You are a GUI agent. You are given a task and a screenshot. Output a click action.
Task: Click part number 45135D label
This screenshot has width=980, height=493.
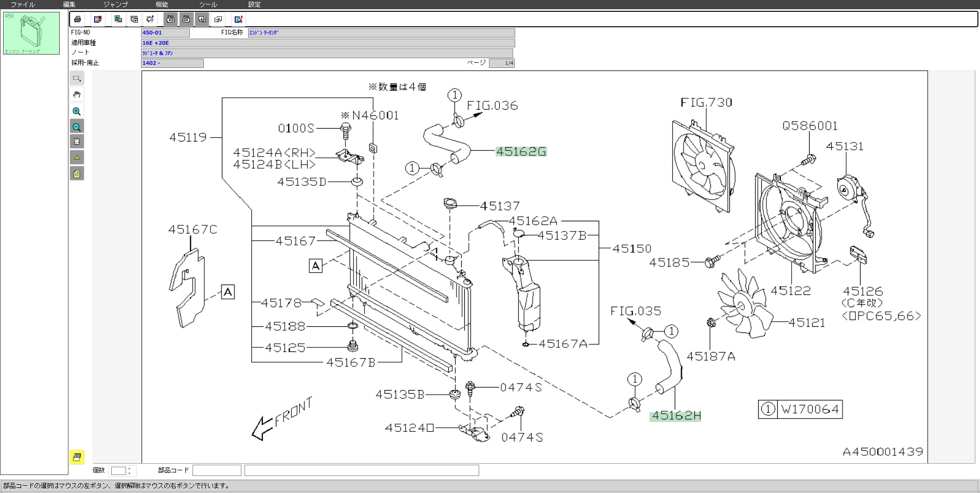point(302,182)
